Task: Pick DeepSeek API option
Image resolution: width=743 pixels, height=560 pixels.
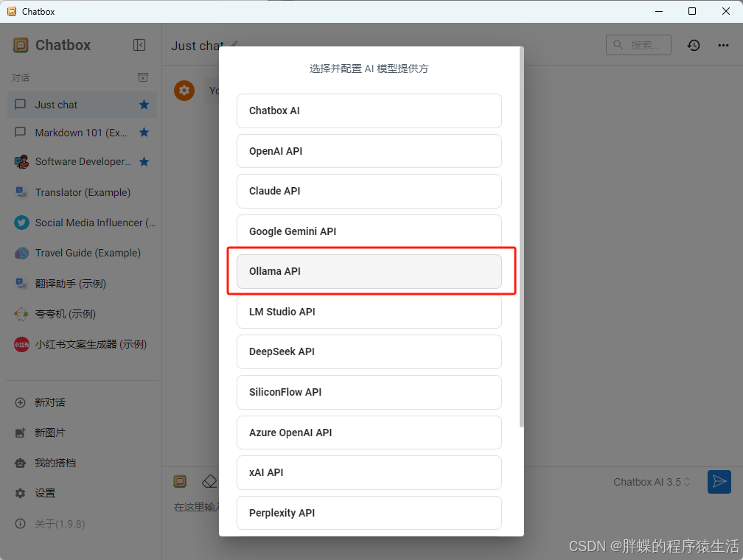Action: pos(369,351)
